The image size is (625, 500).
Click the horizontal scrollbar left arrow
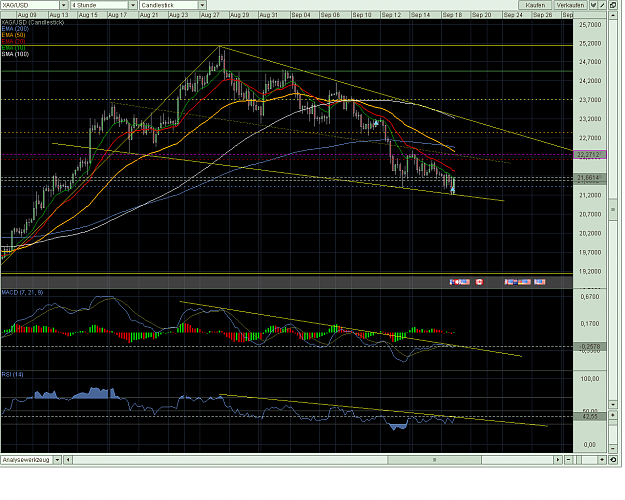click(x=68, y=460)
